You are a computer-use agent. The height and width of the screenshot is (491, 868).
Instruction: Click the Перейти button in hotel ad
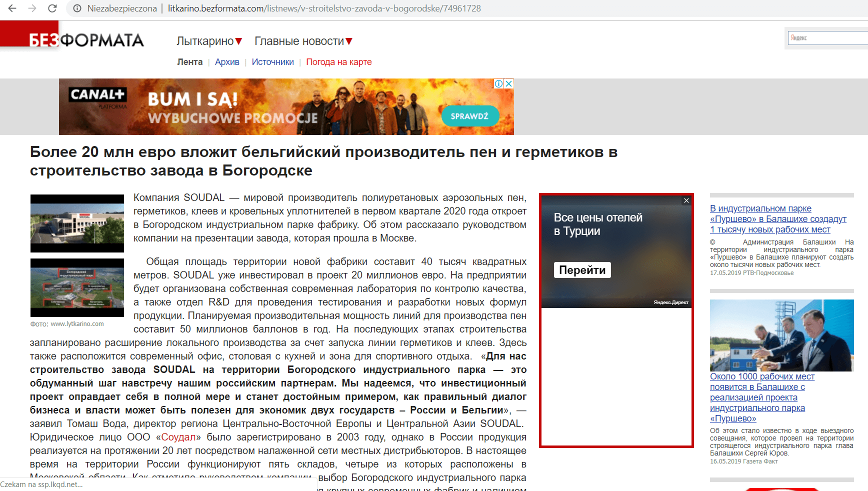pos(582,270)
